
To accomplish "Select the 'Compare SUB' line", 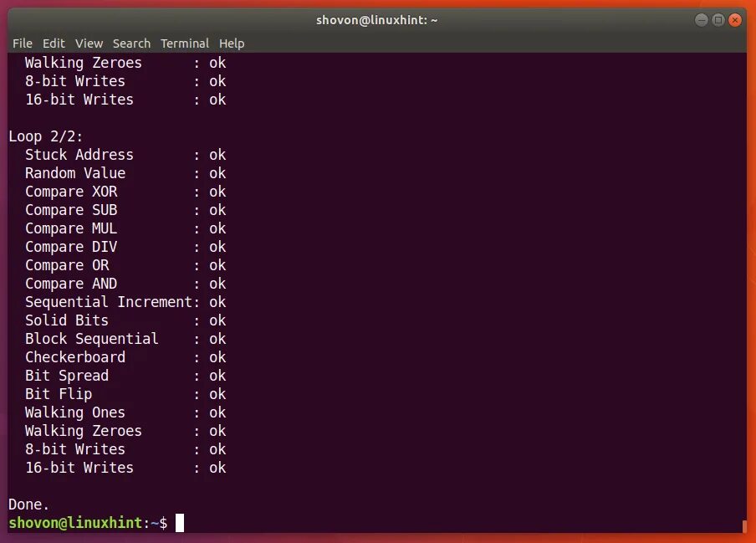I will click(125, 210).
